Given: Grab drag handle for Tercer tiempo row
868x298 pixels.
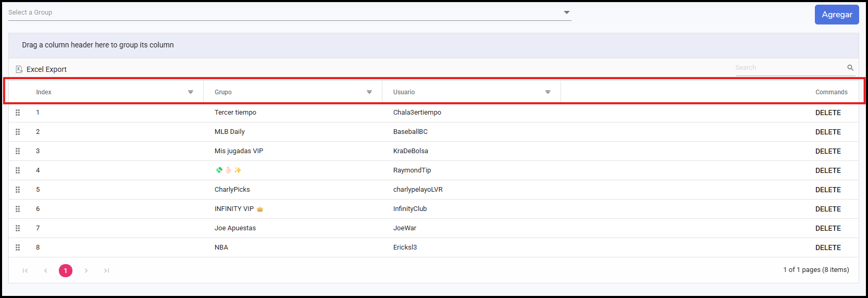Looking at the screenshot, I should pos(18,113).
